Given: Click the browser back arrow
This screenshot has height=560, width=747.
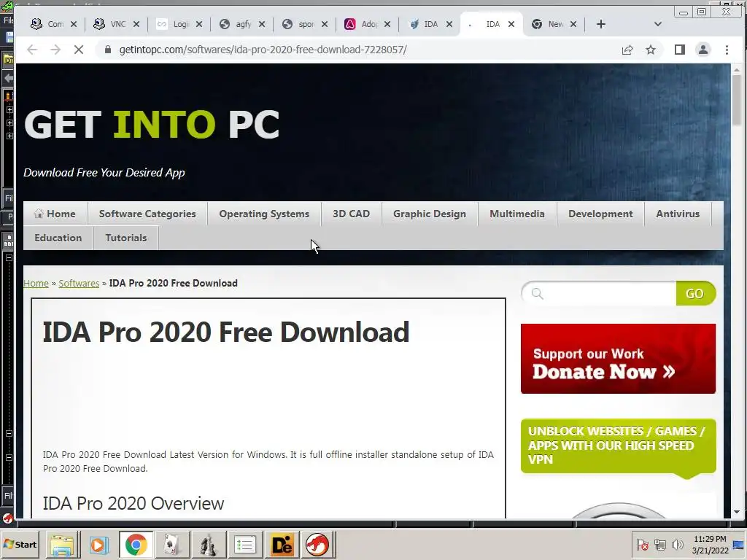Looking at the screenshot, I should [32, 50].
